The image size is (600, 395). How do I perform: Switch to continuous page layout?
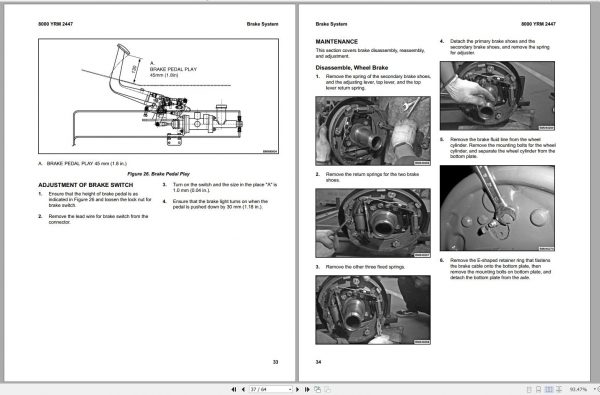pos(538,389)
